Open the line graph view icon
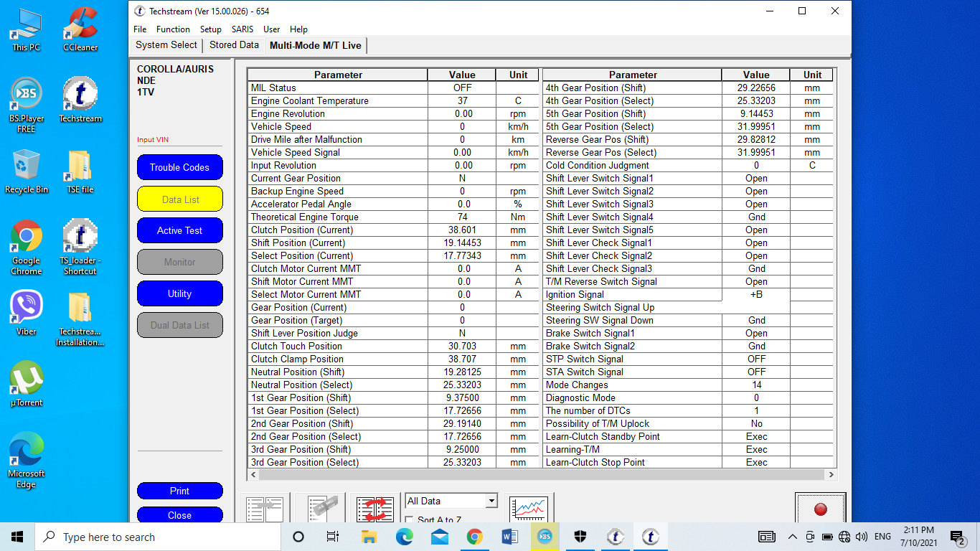The image size is (980, 551). pos(529,508)
